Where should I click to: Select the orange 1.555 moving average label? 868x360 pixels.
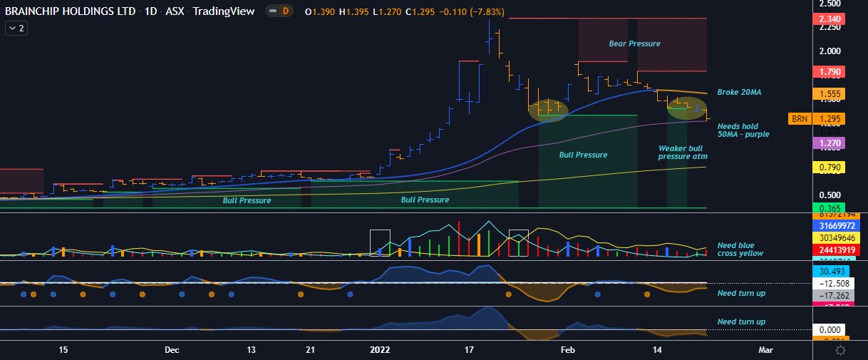tap(829, 93)
